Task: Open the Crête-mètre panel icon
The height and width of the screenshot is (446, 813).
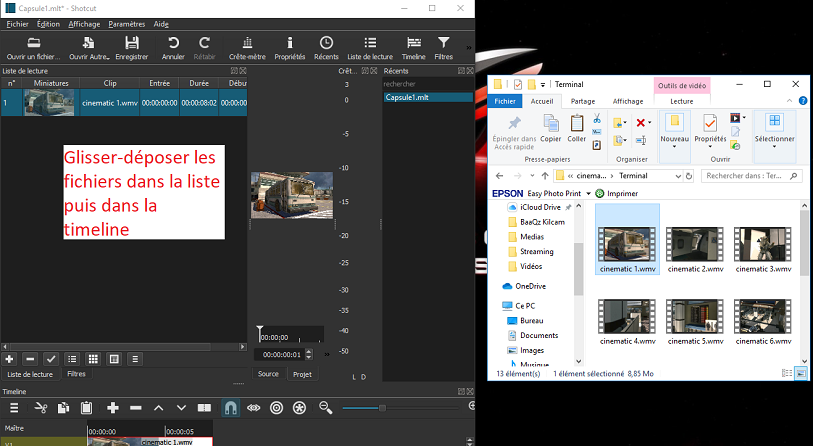Action: [x=247, y=49]
